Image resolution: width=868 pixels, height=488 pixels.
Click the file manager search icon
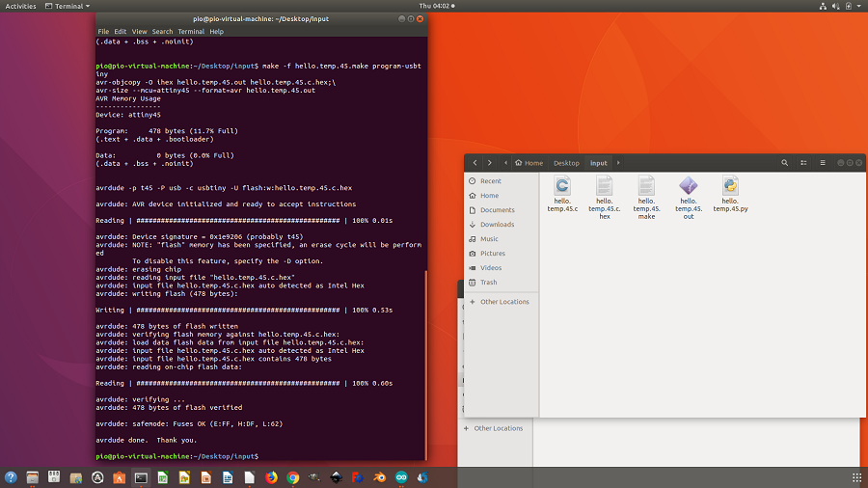784,163
